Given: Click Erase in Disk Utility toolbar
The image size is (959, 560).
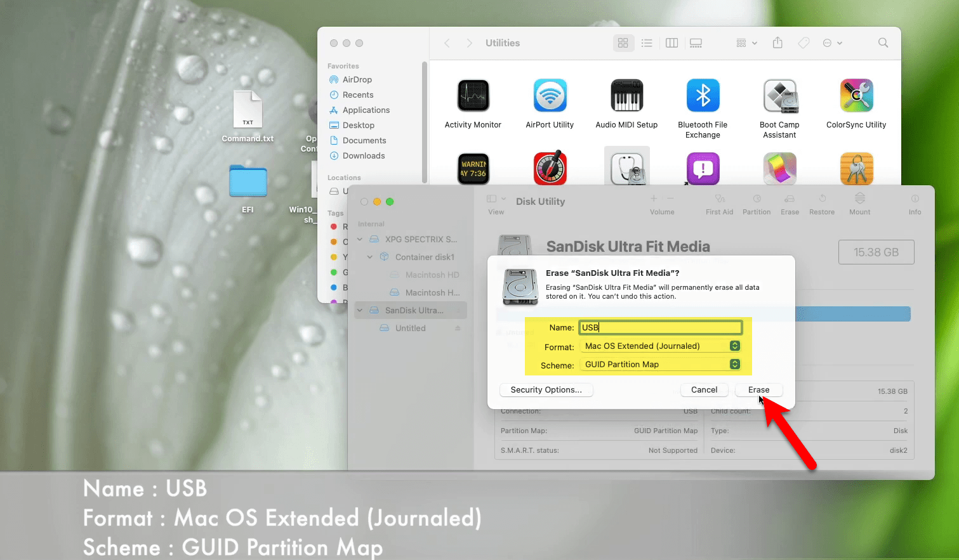Looking at the screenshot, I should point(790,205).
